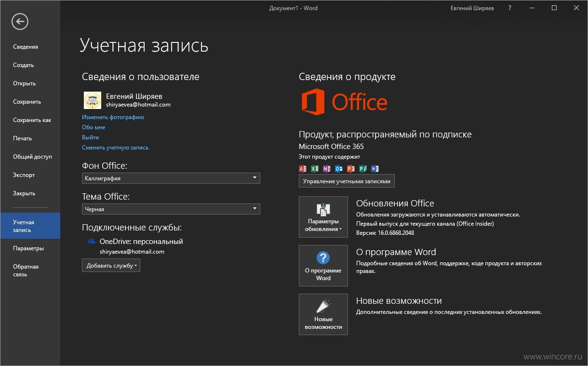Viewport: 588px width, 366px height.
Task: Click the О программе Word button
Action: click(323, 266)
